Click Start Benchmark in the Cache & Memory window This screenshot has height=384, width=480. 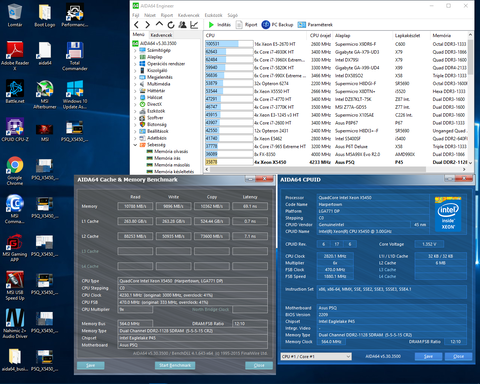coord(175,365)
